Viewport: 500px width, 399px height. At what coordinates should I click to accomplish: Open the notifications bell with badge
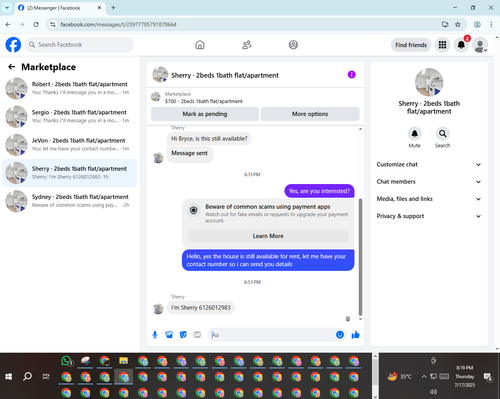click(x=461, y=45)
